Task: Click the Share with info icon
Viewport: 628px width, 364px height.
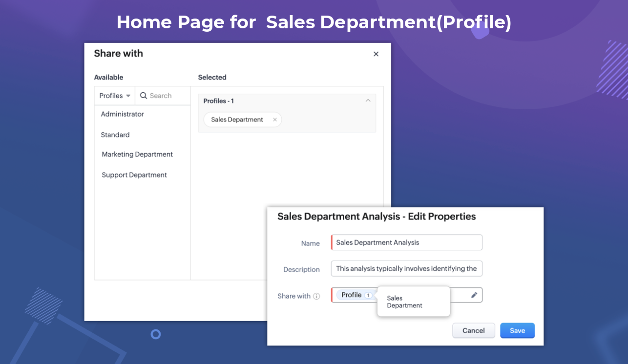Action: pyautogui.click(x=316, y=296)
